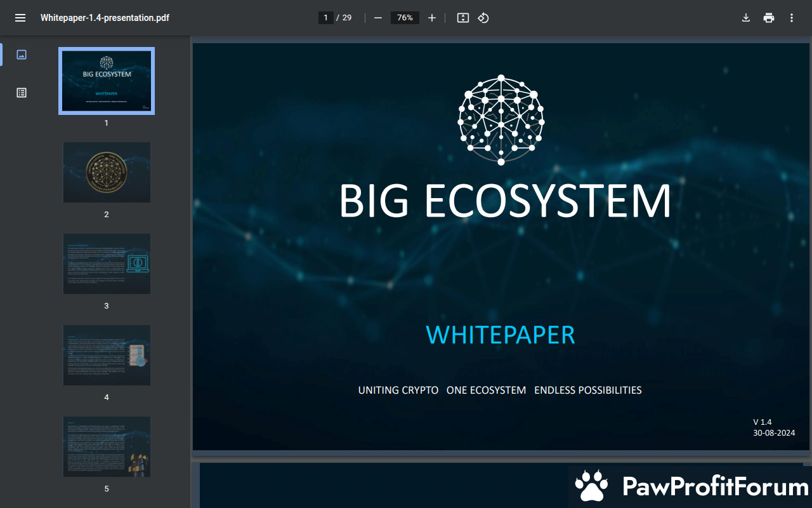Toggle the sidebar with the hamburger menu icon

pyautogui.click(x=20, y=18)
